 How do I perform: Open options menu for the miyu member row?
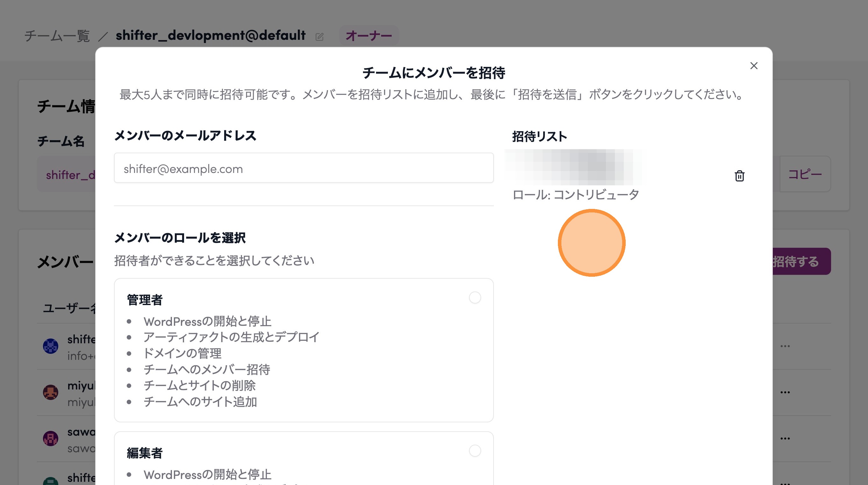tap(785, 392)
